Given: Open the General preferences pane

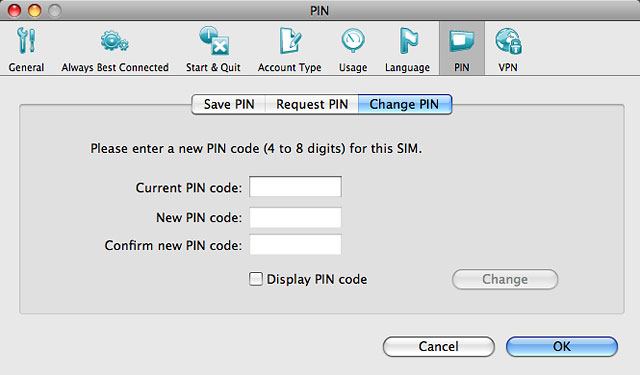Looking at the screenshot, I should [x=26, y=50].
